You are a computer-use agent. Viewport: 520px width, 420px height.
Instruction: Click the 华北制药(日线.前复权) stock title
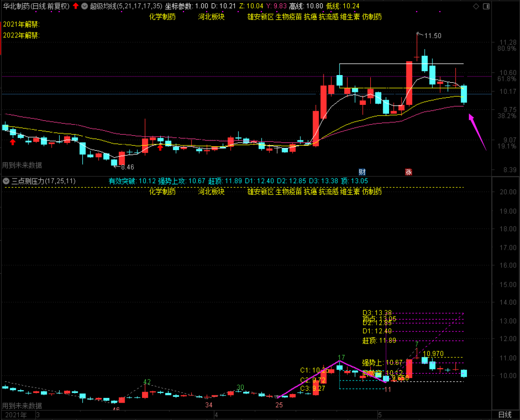37,6
